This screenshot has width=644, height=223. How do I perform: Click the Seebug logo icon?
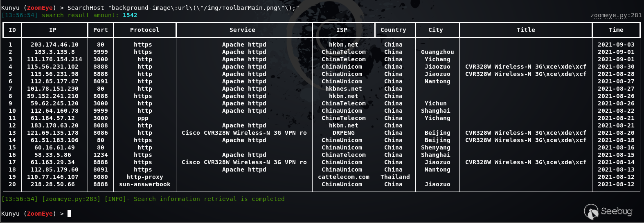(591, 212)
